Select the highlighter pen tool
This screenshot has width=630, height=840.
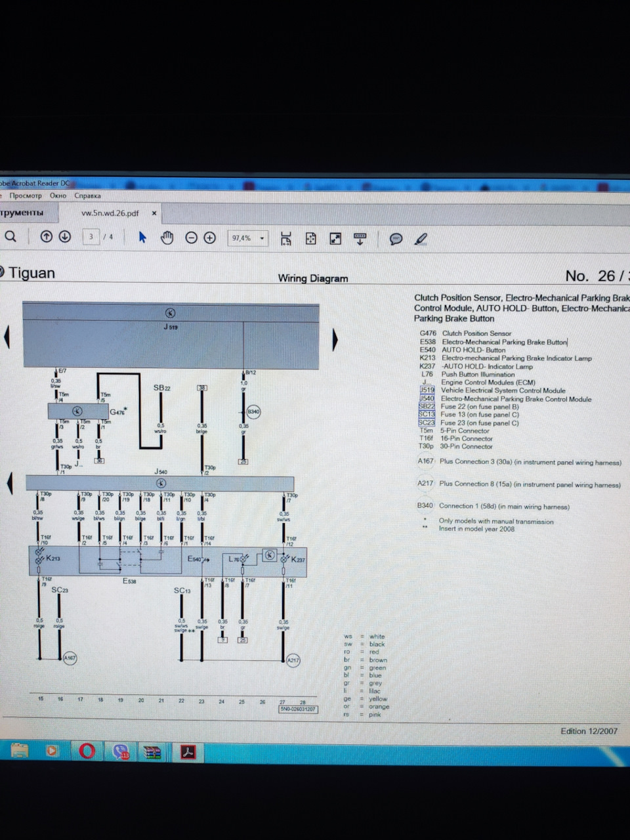tap(421, 239)
